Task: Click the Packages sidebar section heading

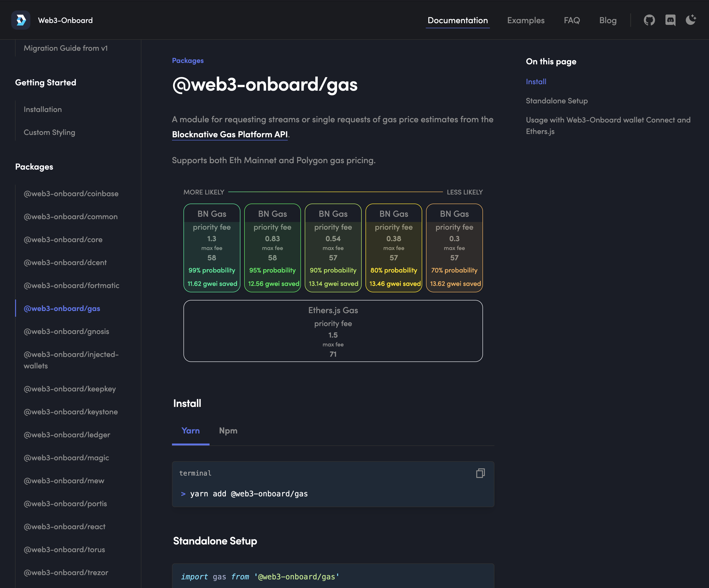Action: 34,167
